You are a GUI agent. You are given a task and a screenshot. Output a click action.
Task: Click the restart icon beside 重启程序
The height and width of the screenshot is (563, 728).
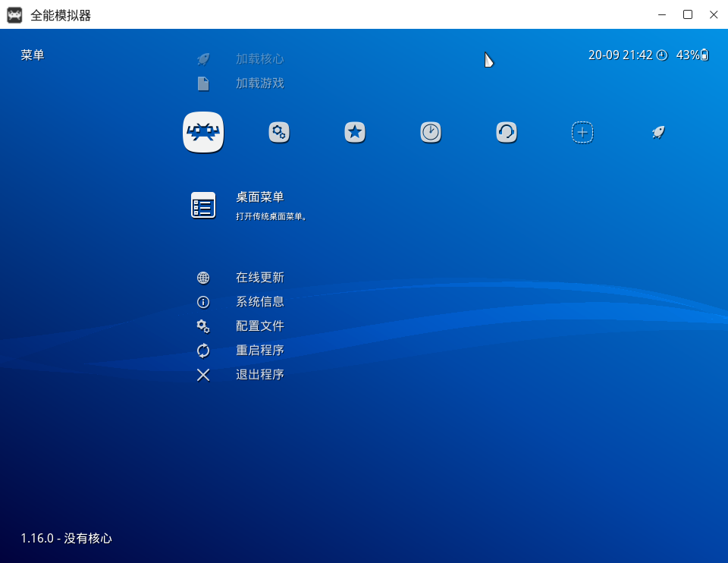click(x=202, y=350)
